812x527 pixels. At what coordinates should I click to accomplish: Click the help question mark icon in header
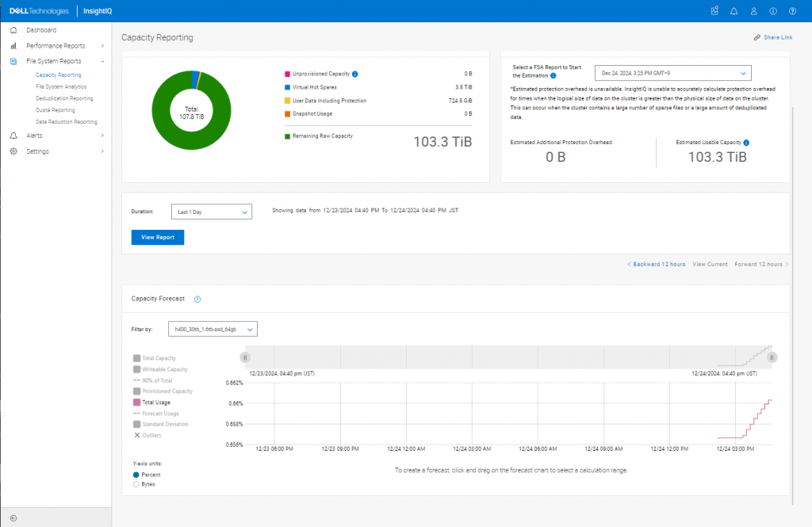[792, 11]
